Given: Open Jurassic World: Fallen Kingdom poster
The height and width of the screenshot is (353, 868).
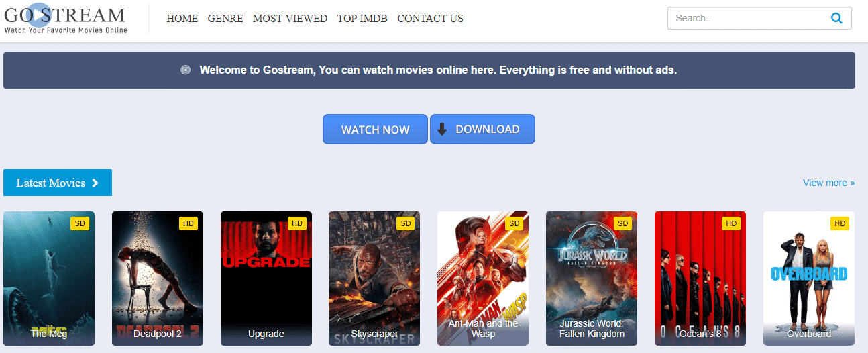Looking at the screenshot, I should (591, 279).
